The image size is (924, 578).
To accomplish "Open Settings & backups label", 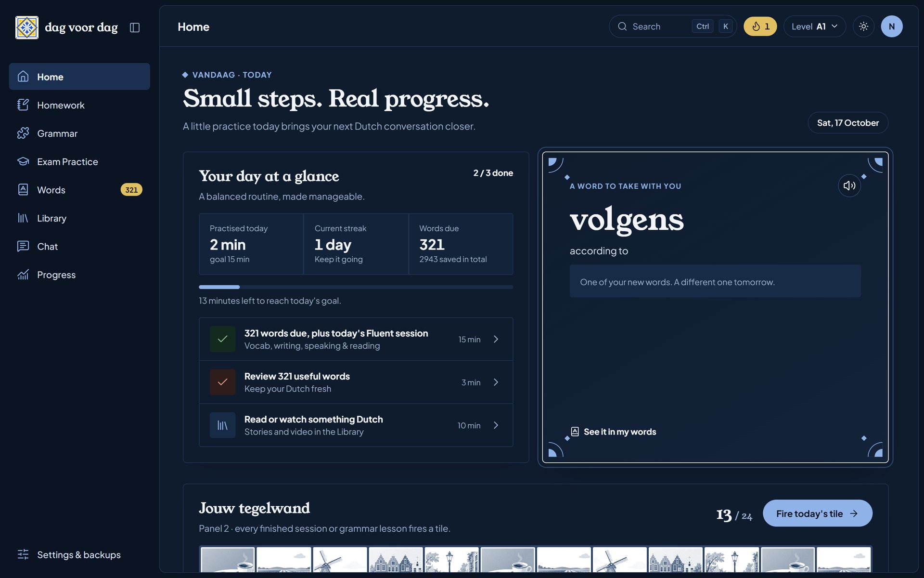I will (79, 554).
